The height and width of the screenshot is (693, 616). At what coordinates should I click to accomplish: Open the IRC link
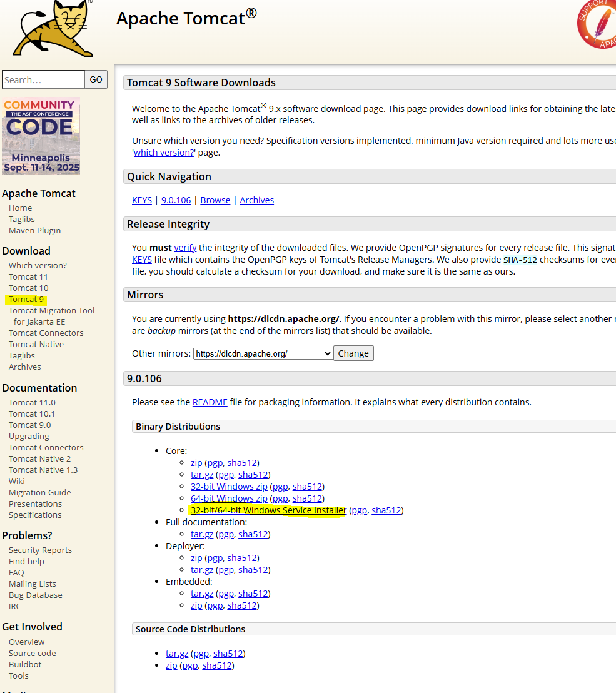[15, 607]
